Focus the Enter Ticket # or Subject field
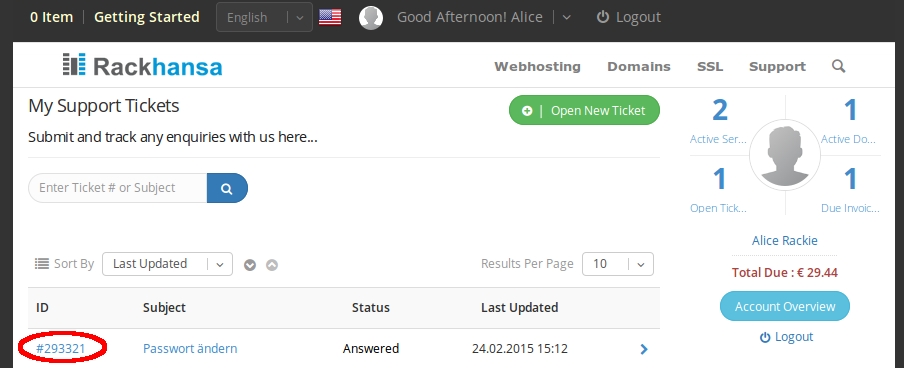904x368 pixels. click(118, 188)
